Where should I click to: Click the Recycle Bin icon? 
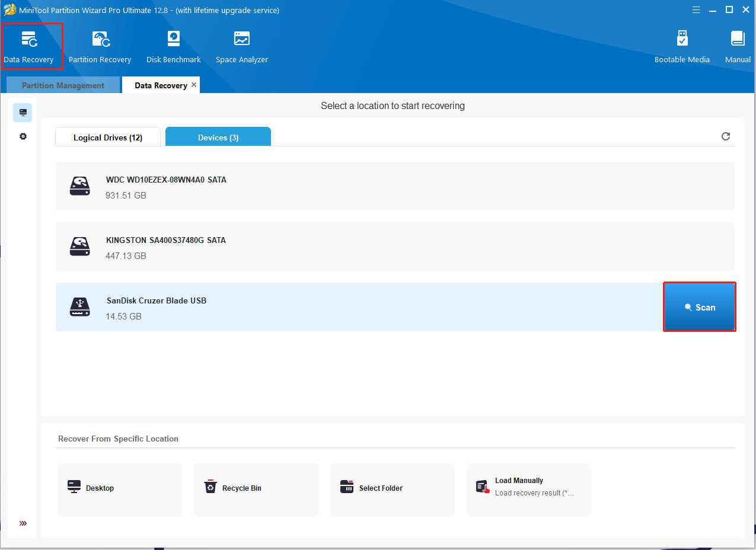(x=210, y=487)
